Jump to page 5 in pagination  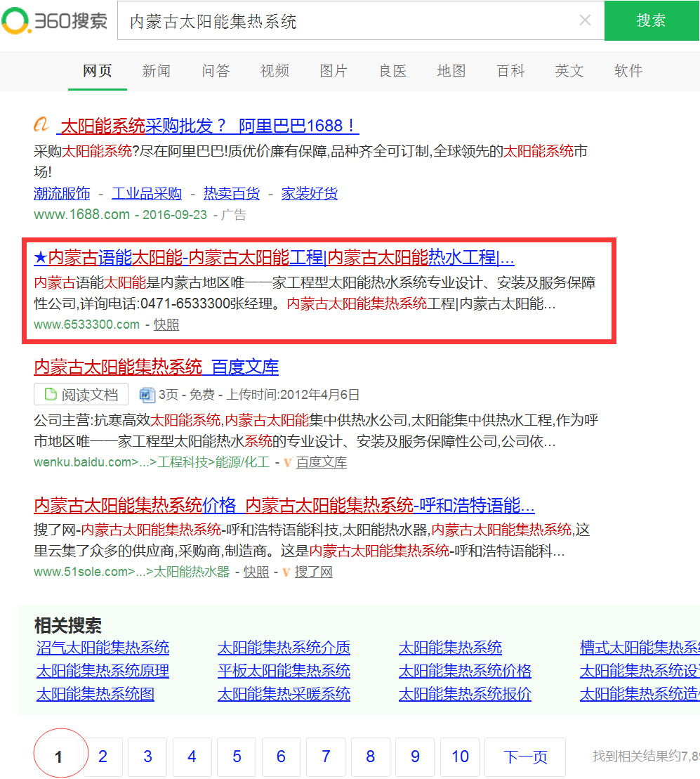tap(237, 757)
